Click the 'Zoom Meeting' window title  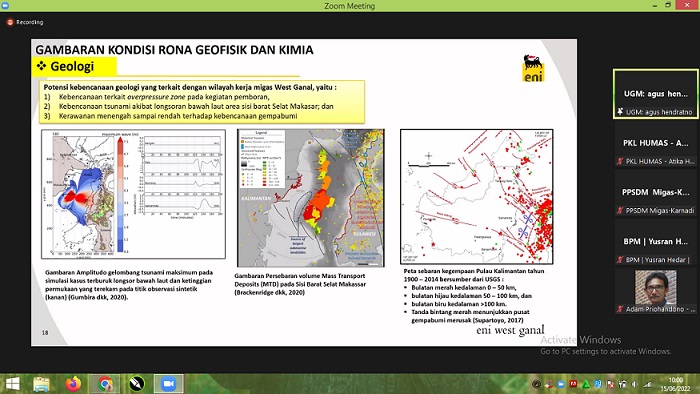point(350,6)
